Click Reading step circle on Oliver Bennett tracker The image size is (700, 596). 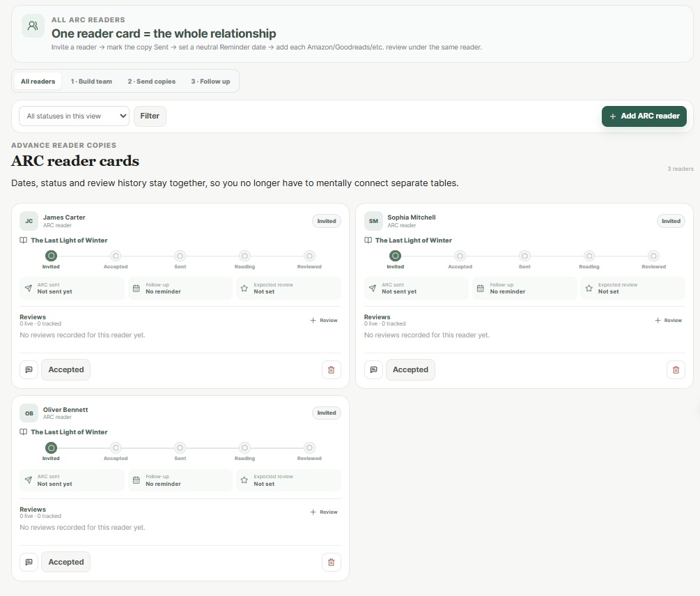pyautogui.click(x=244, y=448)
